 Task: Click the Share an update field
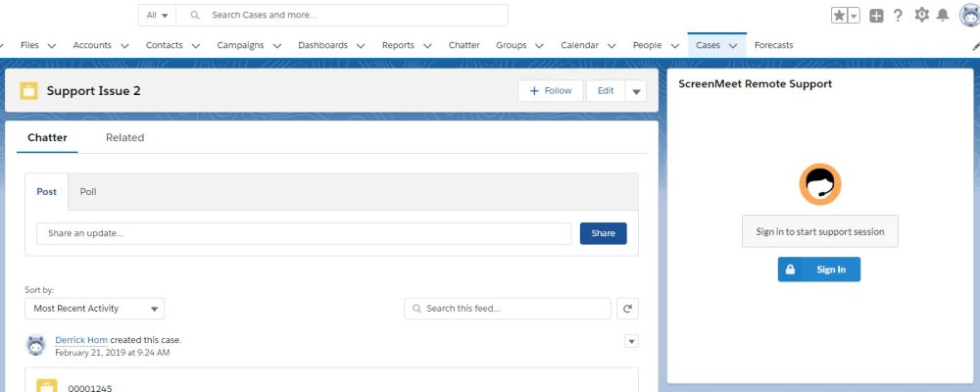click(304, 233)
